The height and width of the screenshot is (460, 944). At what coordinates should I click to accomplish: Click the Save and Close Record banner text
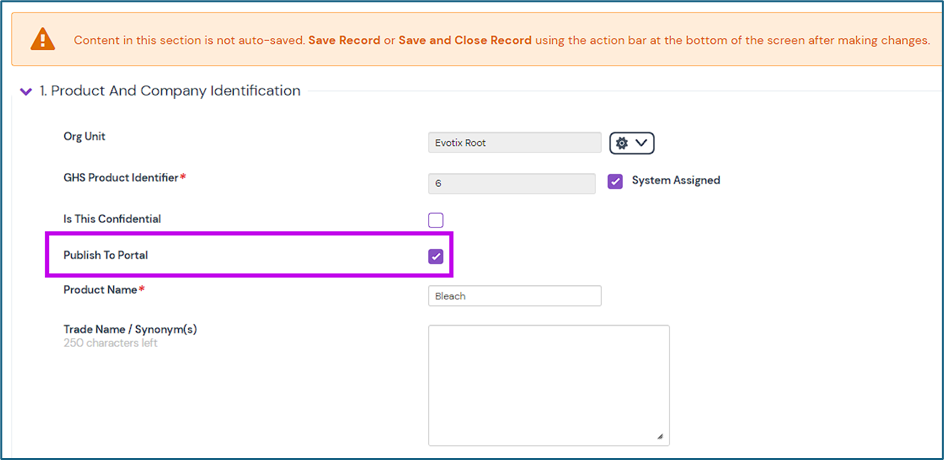[x=465, y=41]
